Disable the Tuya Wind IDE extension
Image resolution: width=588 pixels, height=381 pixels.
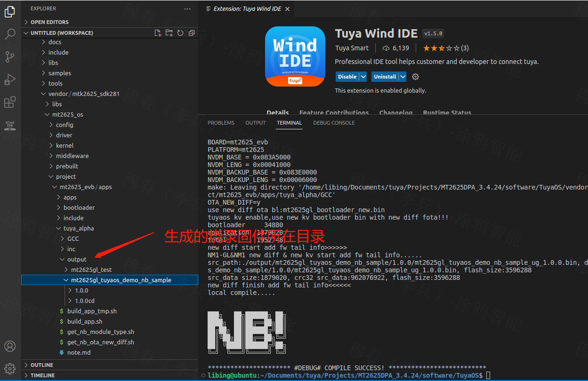(347, 77)
